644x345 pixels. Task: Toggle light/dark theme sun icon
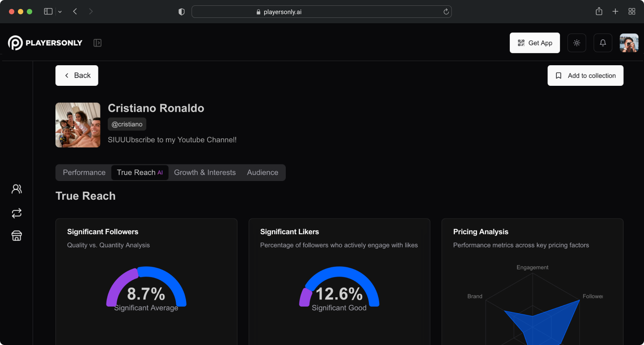[x=576, y=43]
